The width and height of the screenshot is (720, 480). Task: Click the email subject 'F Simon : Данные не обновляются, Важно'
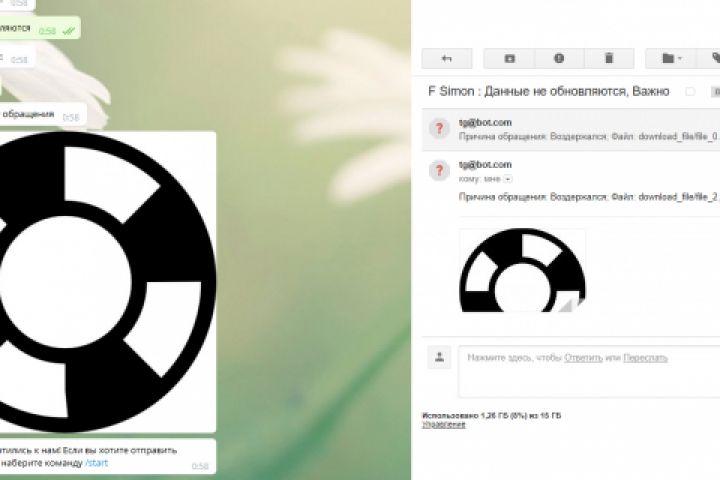pyautogui.click(x=548, y=91)
